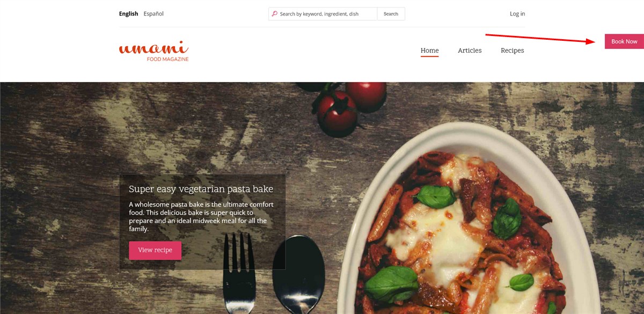Click the Food Magazine tagline under logo
644x314 pixels.
click(167, 59)
